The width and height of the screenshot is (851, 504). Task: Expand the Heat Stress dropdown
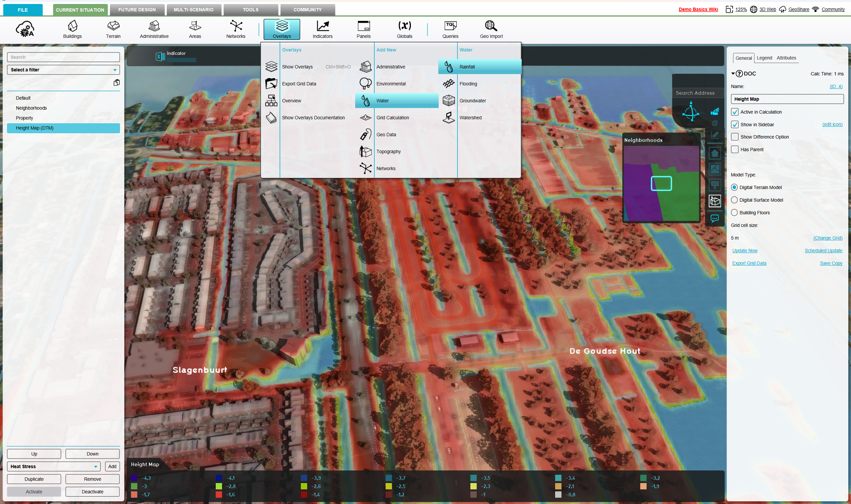[54, 466]
